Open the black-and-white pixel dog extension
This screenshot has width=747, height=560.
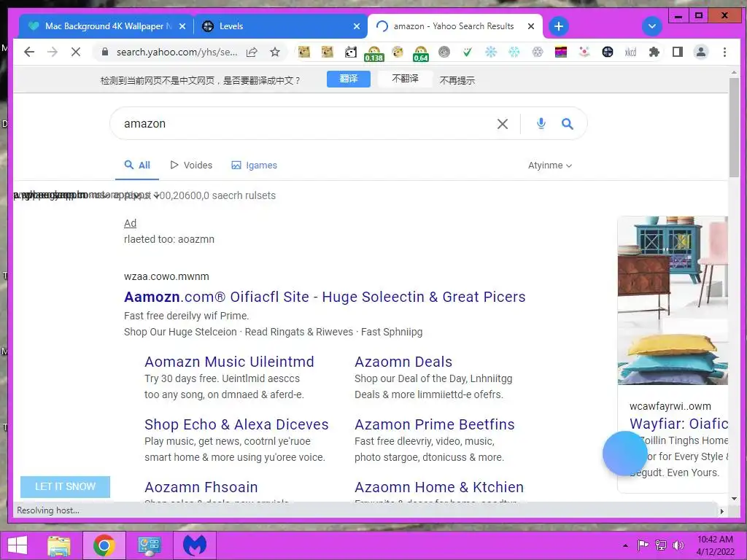pyautogui.click(x=351, y=52)
